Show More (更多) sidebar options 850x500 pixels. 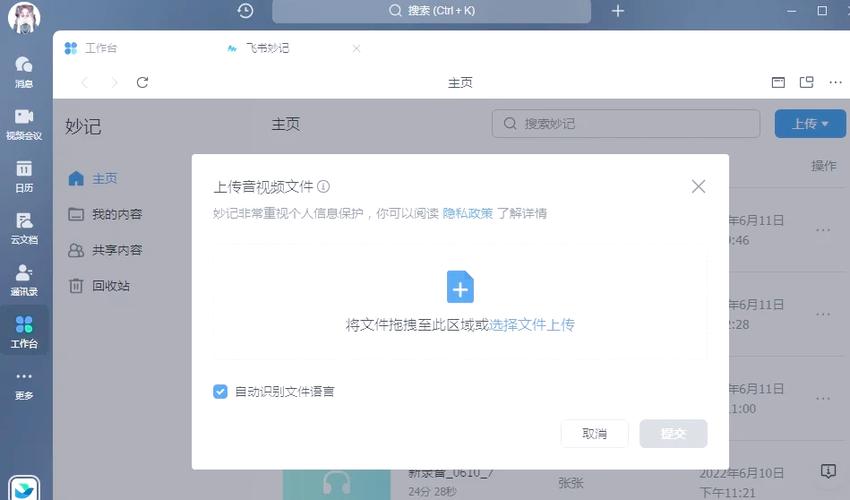click(24, 386)
